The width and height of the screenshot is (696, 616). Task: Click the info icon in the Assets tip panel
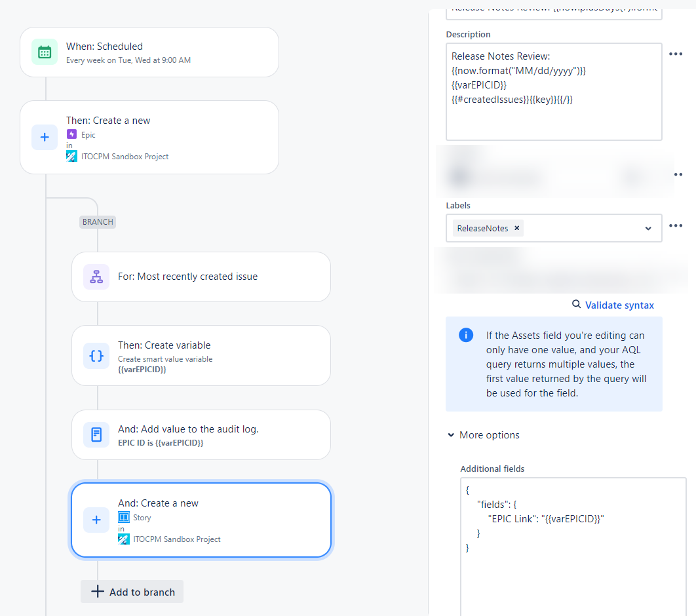tap(466, 335)
